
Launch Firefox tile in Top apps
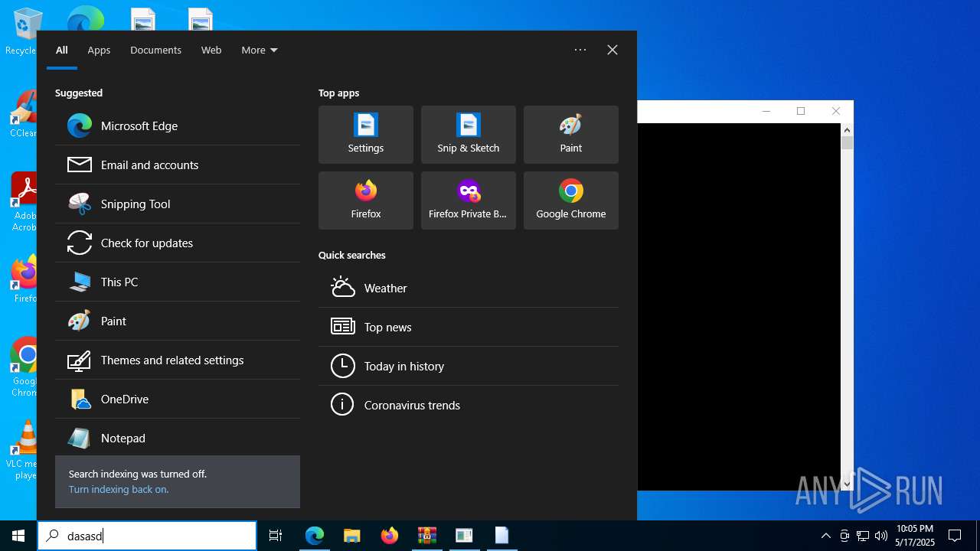366,201
